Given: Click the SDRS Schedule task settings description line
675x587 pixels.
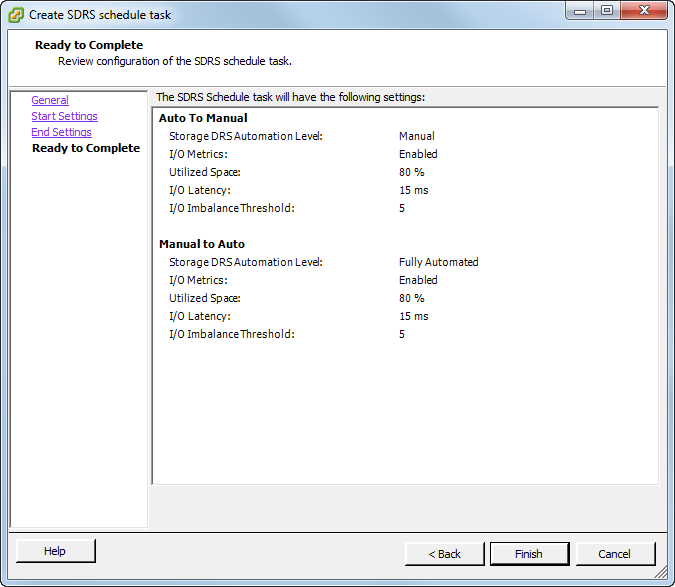Looking at the screenshot, I should click(x=290, y=97).
